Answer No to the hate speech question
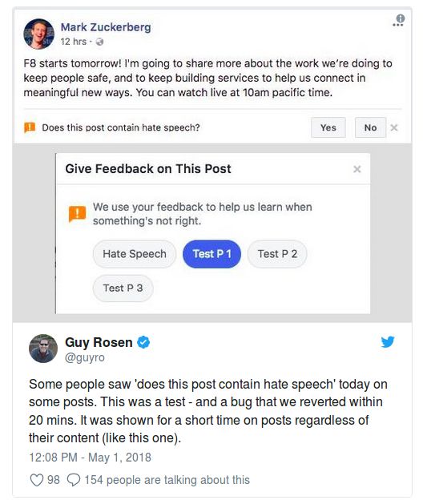The width and height of the screenshot is (423, 504). 370,127
